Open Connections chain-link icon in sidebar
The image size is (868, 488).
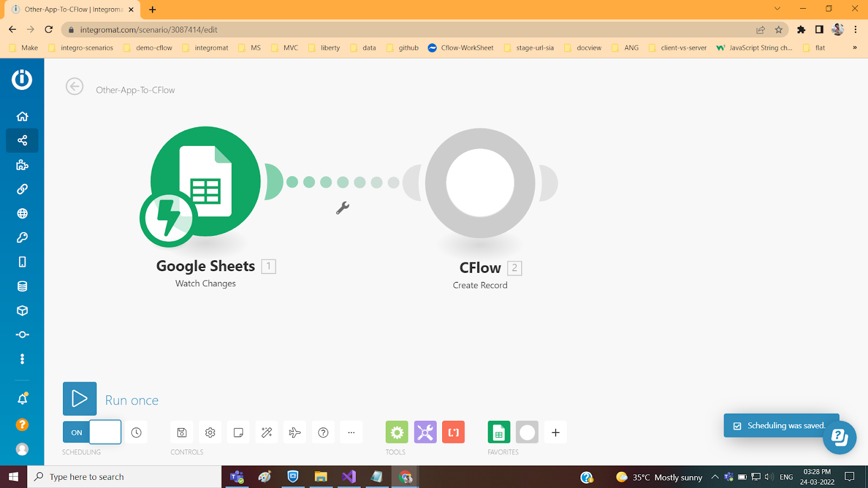(x=22, y=189)
